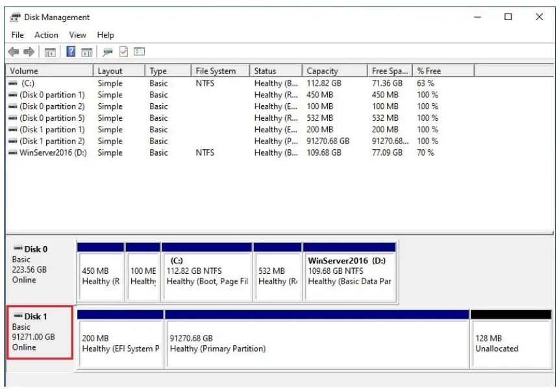Click the Properties toolbar icon
The height and width of the screenshot is (392, 559).
tap(108, 52)
